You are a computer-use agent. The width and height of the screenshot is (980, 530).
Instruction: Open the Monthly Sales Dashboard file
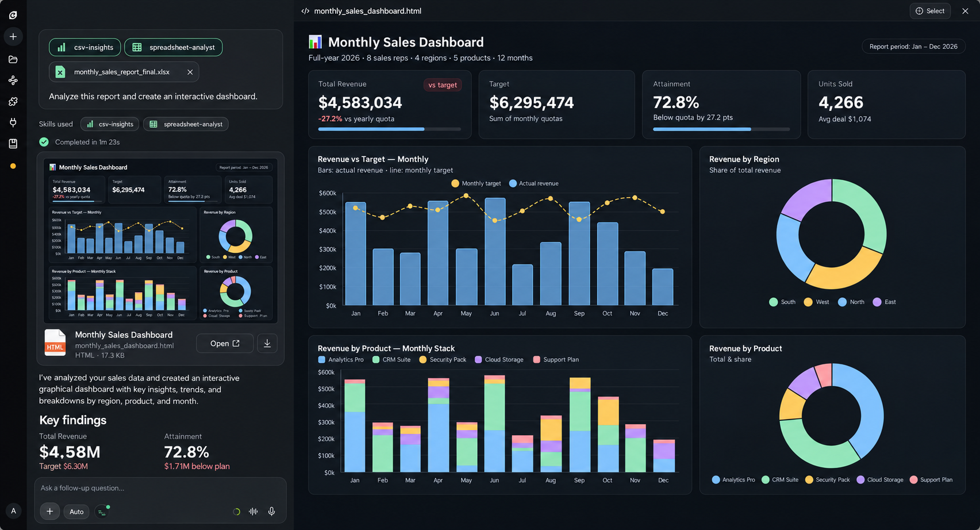point(225,343)
